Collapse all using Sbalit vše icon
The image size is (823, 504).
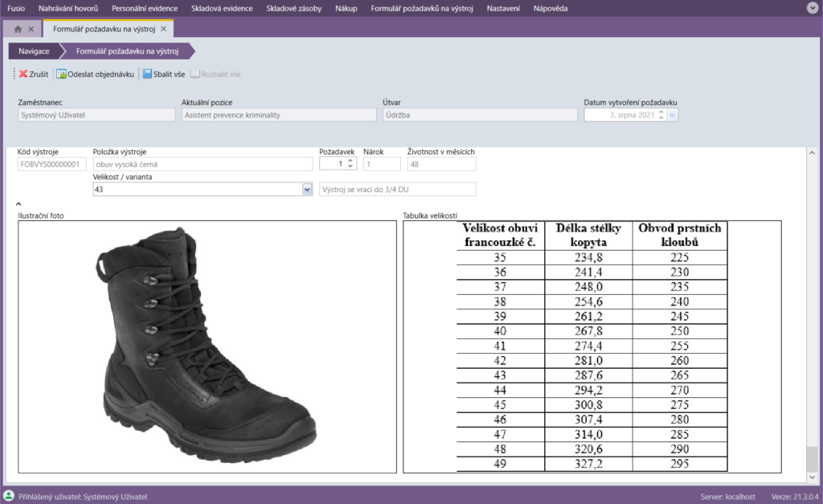[147, 74]
